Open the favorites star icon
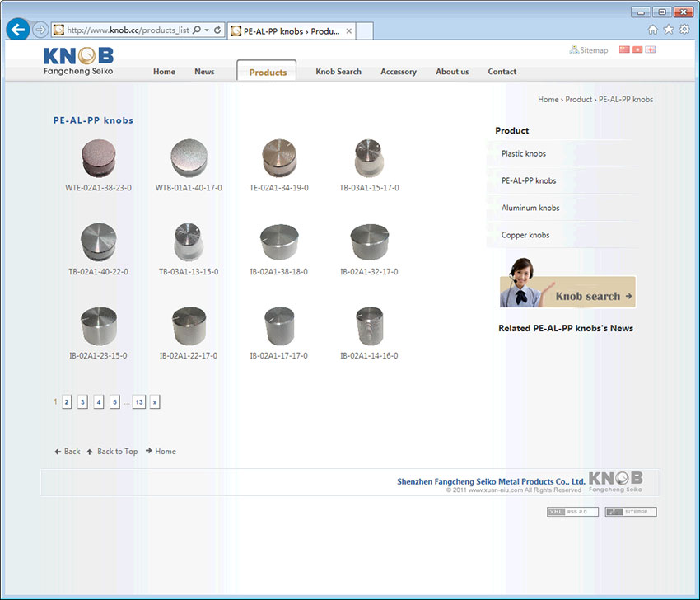 coord(669,30)
